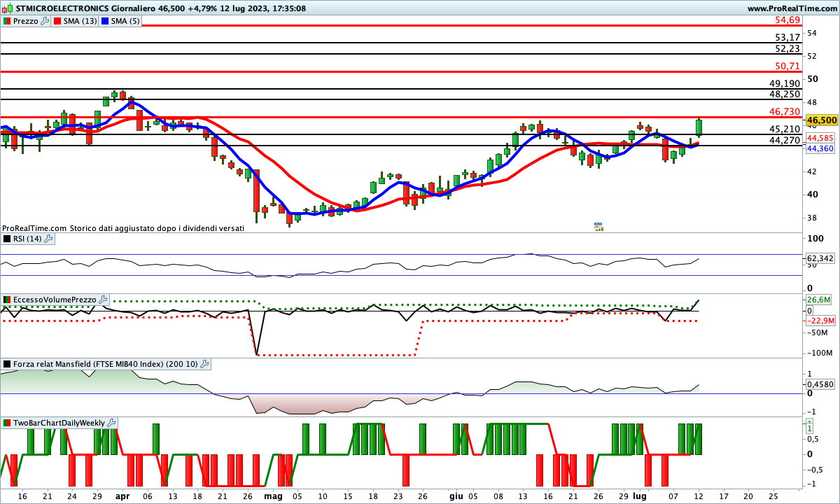This screenshot has height=504, width=840.
Task: Open the www.ProRealTime.com link
Action: (x=792, y=8)
